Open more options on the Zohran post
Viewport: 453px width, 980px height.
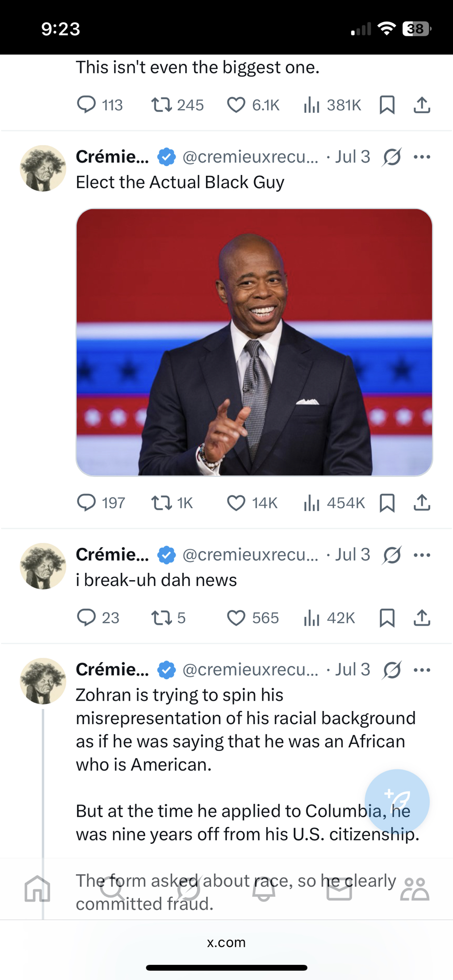coord(422,670)
